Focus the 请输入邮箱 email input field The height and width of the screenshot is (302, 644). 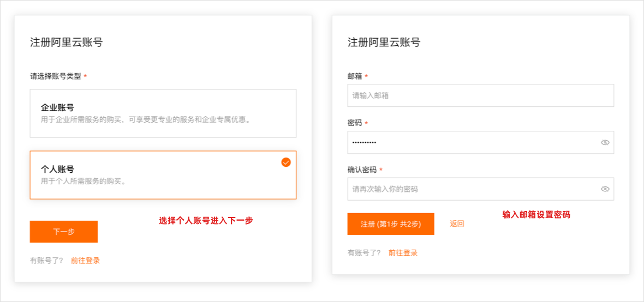tap(480, 95)
